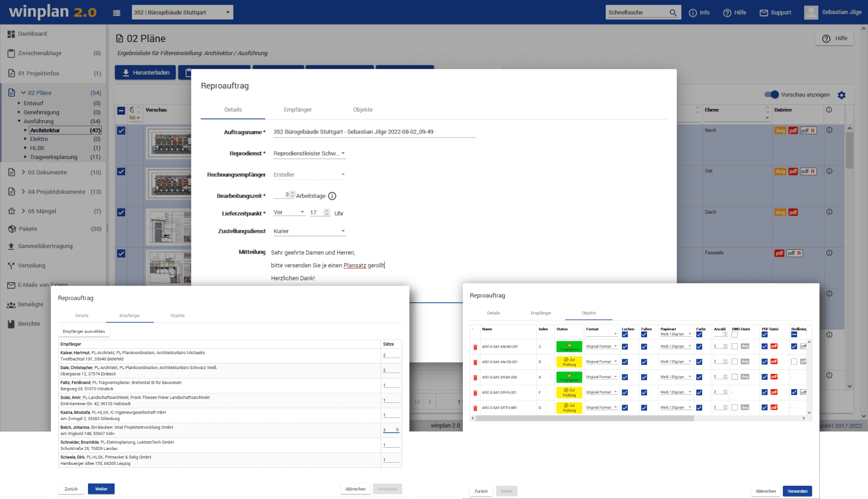The image size is (868, 499).
Task: Click the info icon beside Arbeitstage
Action: 332,196
